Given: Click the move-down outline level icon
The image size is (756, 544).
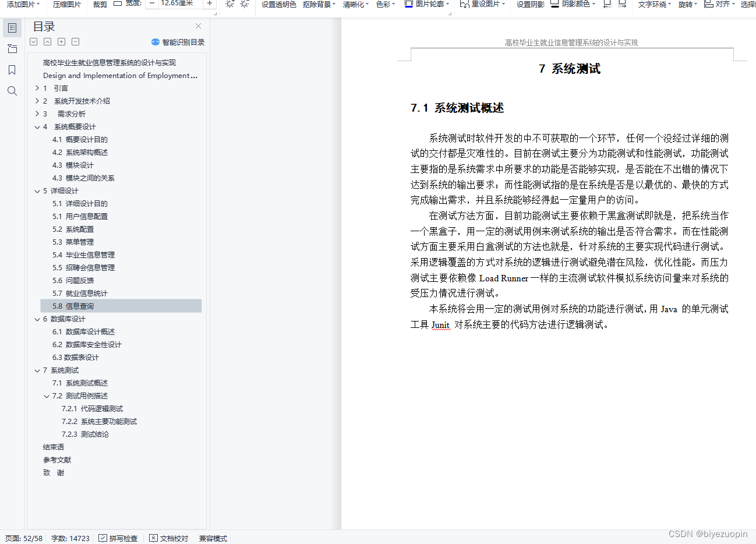Looking at the screenshot, I should point(34,42).
